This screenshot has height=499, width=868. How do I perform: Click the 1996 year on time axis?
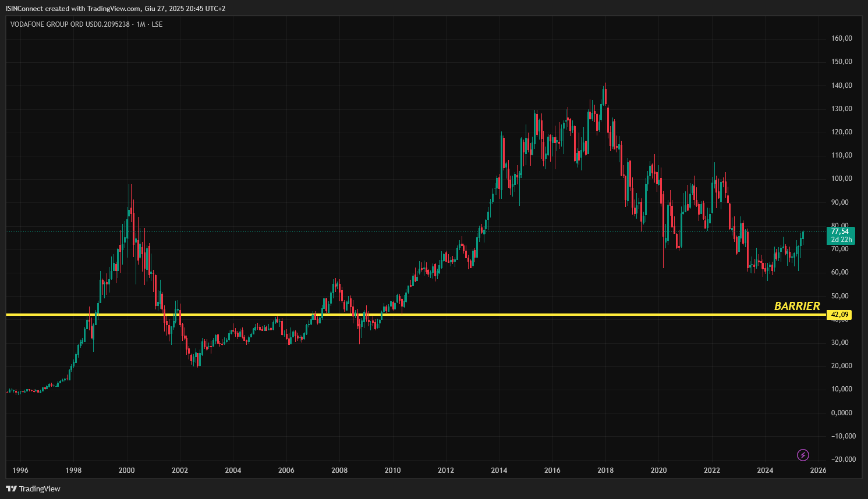[20, 471]
